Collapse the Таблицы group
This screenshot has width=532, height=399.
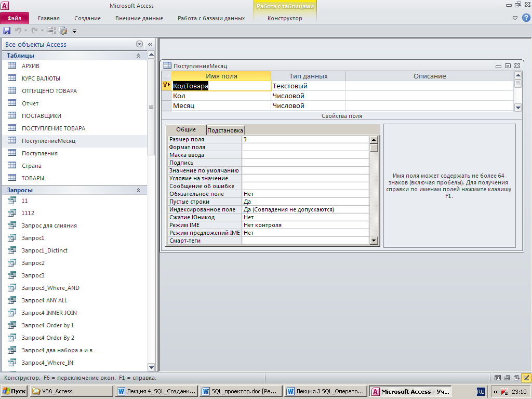pos(138,56)
